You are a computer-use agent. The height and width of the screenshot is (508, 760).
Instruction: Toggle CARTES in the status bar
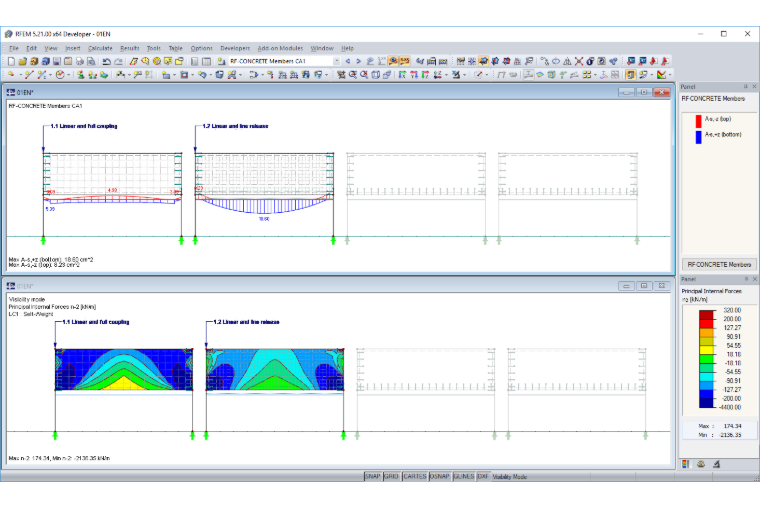click(x=415, y=476)
